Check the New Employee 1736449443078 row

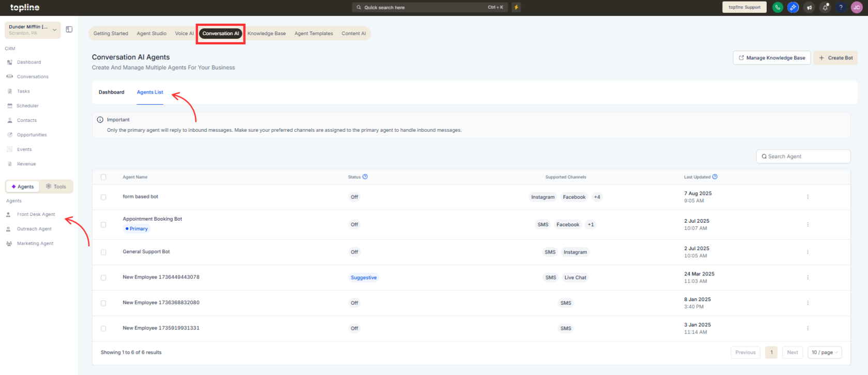pyautogui.click(x=103, y=278)
